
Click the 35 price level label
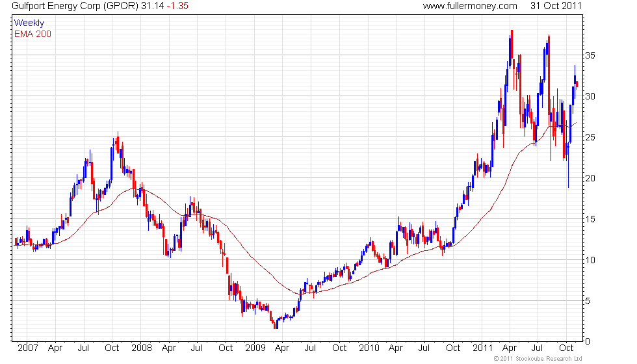click(x=590, y=55)
